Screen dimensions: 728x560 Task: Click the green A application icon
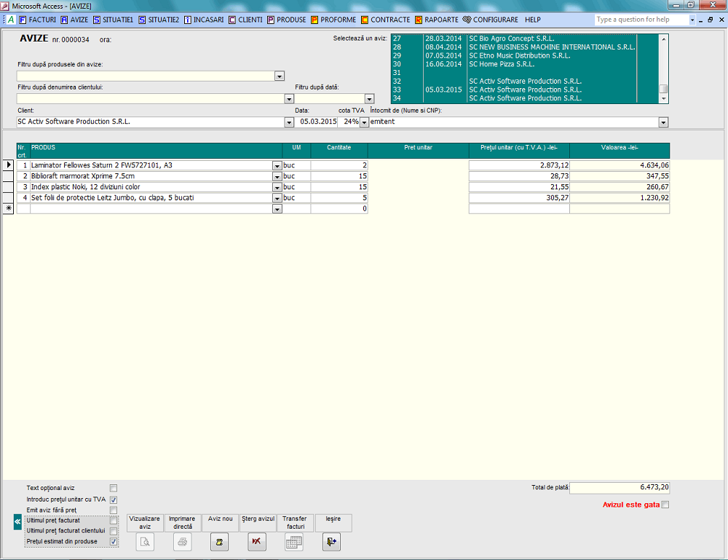(x=11, y=20)
